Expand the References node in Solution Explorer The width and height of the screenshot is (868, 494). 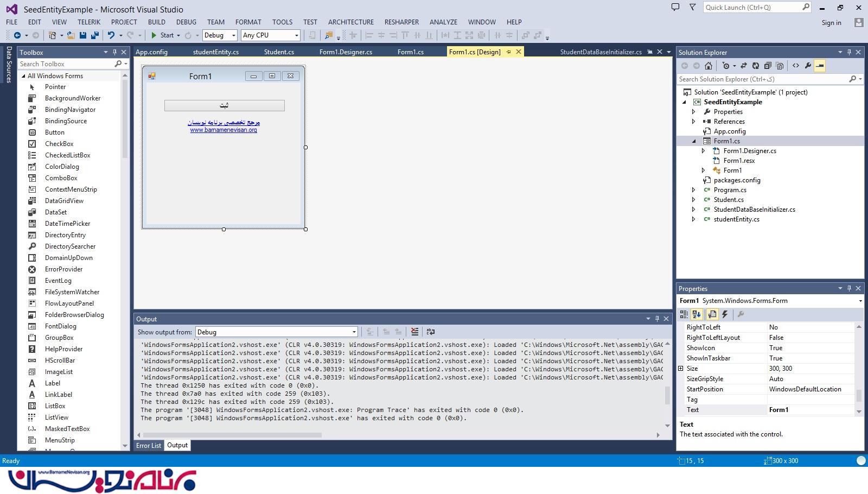[693, 122]
